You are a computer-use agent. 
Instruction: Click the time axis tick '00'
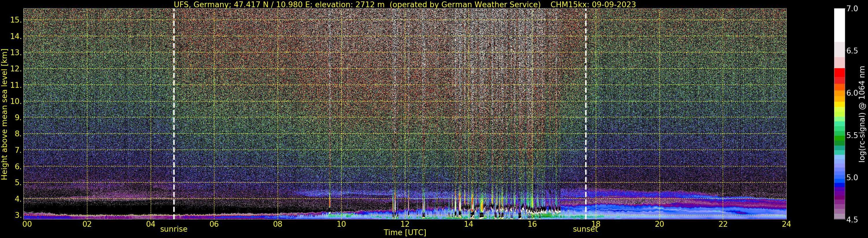(27, 224)
